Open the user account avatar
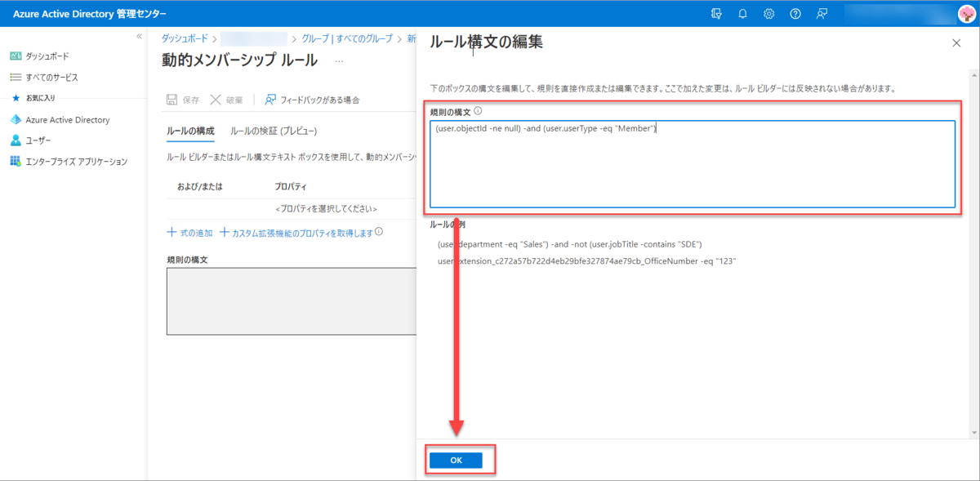980x481 pixels. [x=967, y=13]
